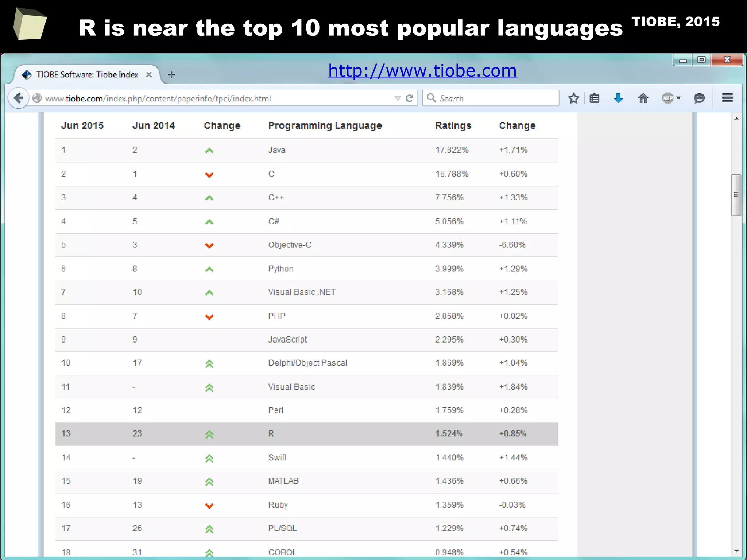747x560 pixels.
Task: Open the bookmarks list icon
Action: (x=595, y=98)
